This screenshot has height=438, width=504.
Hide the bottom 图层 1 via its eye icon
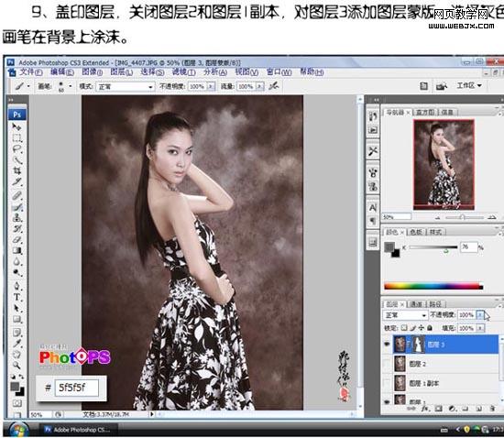pos(387,401)
